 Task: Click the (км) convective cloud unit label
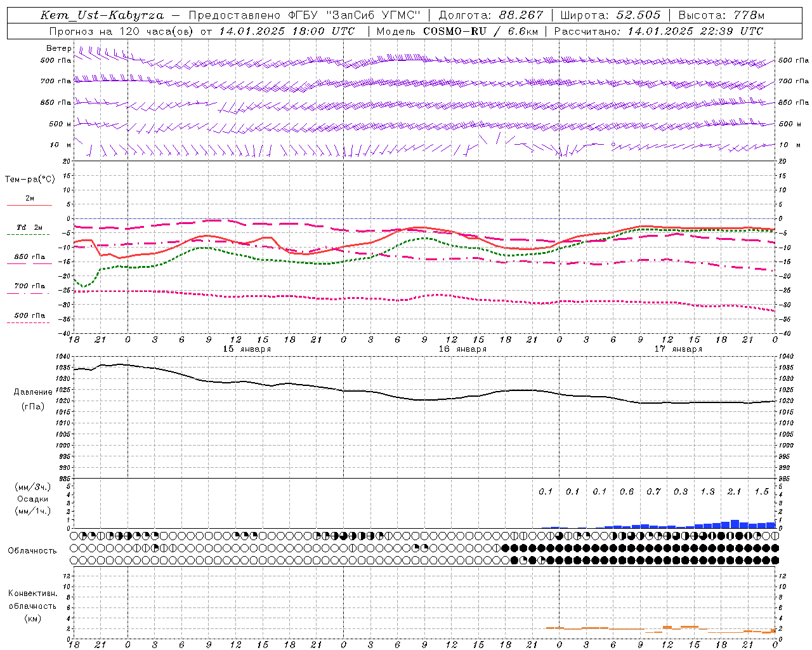[32, 618]
